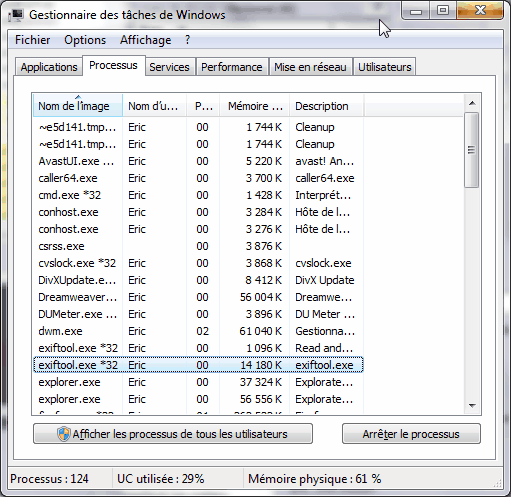Click the 8 412 K memory value
The height and width of the screenshot is (497, 511).
[x=264, y=280]
